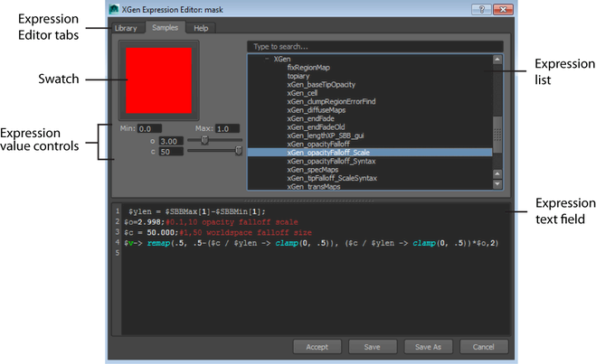Choose xGen_cell in the list
Viewport: 596px width, 364px height.
pos(302,93)
